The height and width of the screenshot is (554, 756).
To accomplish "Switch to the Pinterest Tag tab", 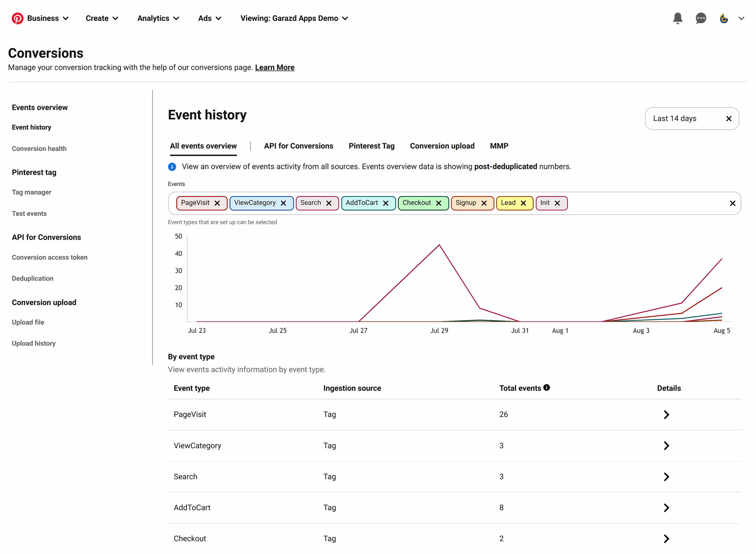I will [x=372, y=146].
